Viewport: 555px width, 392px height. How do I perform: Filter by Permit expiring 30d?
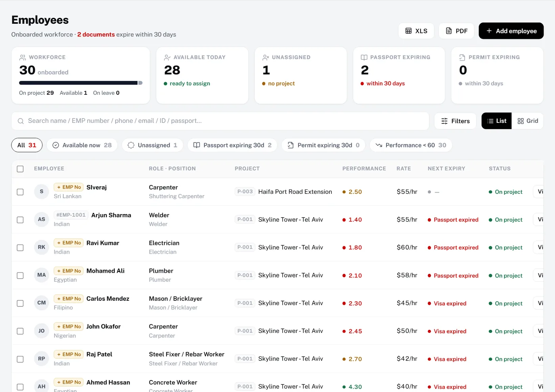coord(323,145)
